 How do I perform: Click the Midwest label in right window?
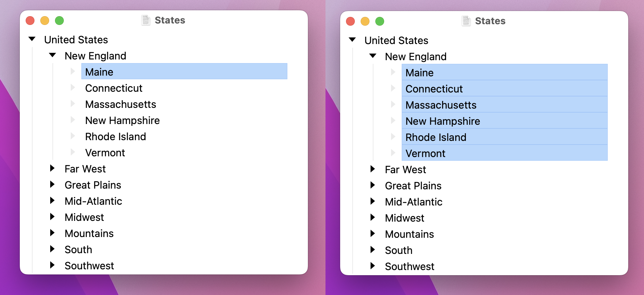pyautogui.click(x=404, y=218)
